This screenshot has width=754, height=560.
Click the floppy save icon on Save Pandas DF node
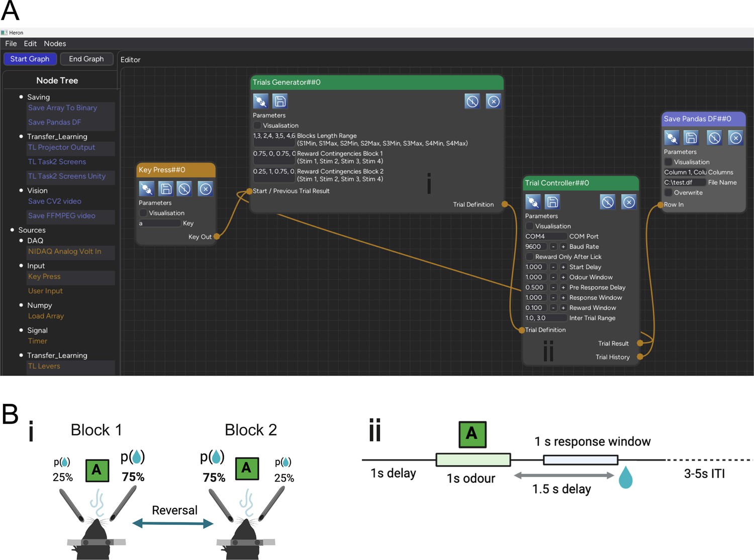pyautogui.click(x=691, y=138)
